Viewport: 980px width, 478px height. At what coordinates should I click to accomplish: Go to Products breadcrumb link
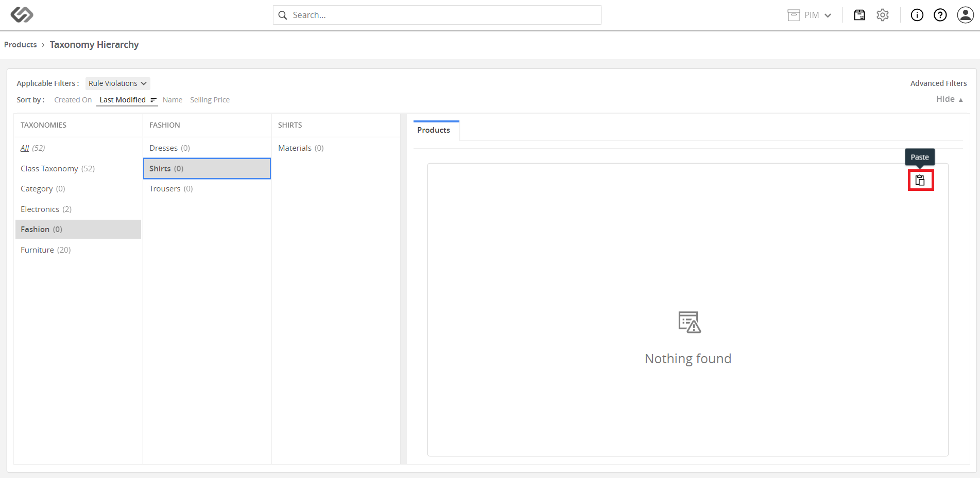[x=21, y=45]
